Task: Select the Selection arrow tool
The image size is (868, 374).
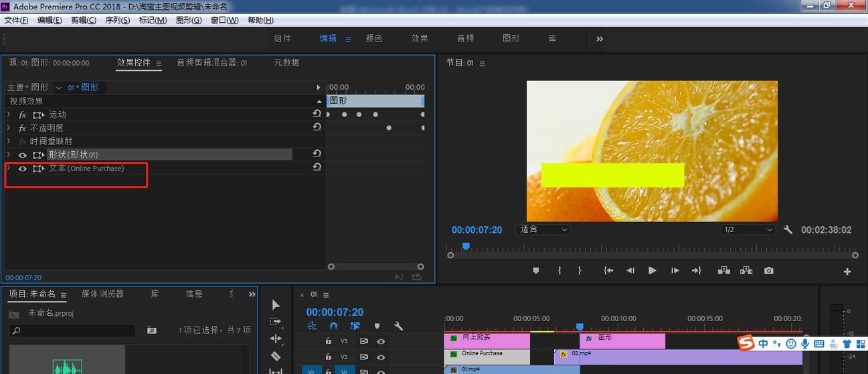Action: tap(276, 305)
